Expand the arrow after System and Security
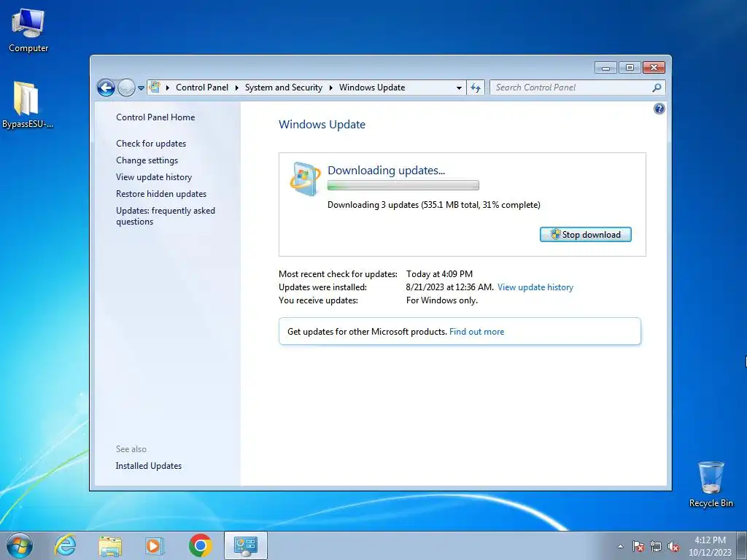Image resolution: width=747 pixels, height=560 pixels. 330,87
